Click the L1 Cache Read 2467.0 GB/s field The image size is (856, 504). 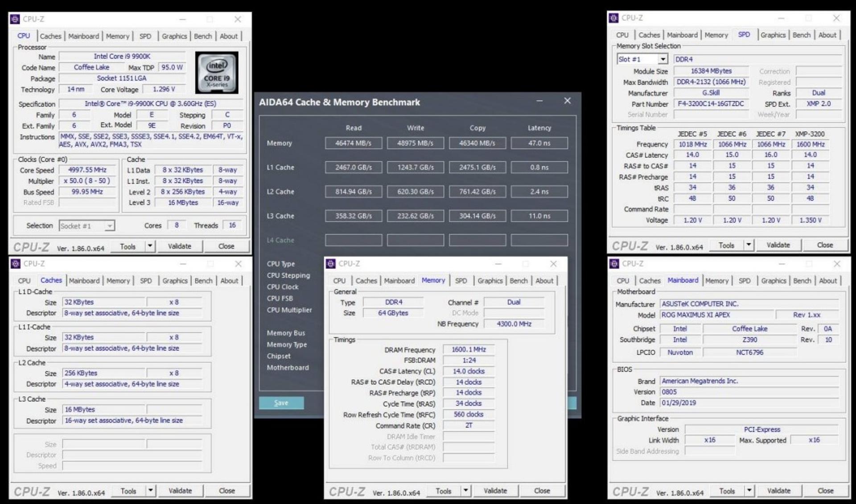(x=354, y=168)
